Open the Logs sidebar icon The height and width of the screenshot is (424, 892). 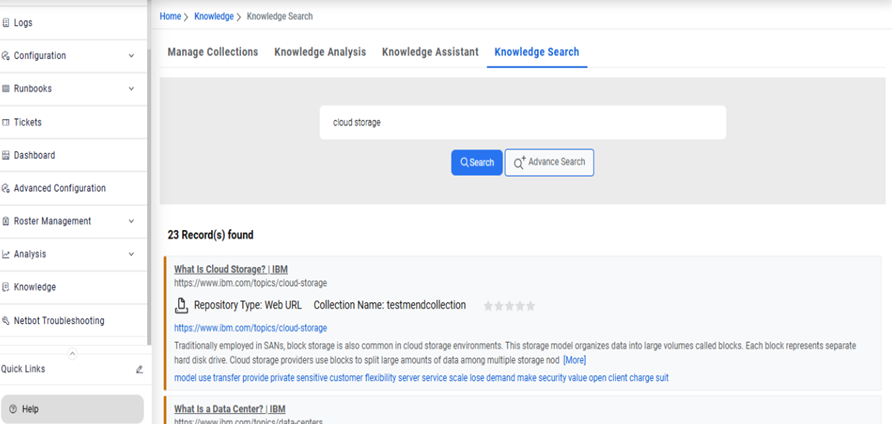point(6,22)
